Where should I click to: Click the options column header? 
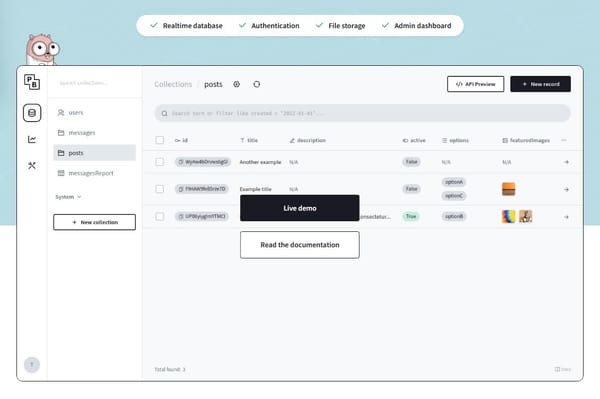point(455,140)
